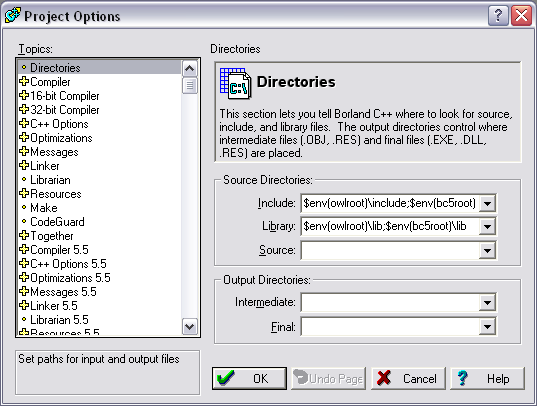Select the CodeGuard topic
This screenshot has height=406, width=537.
point(57,222)
